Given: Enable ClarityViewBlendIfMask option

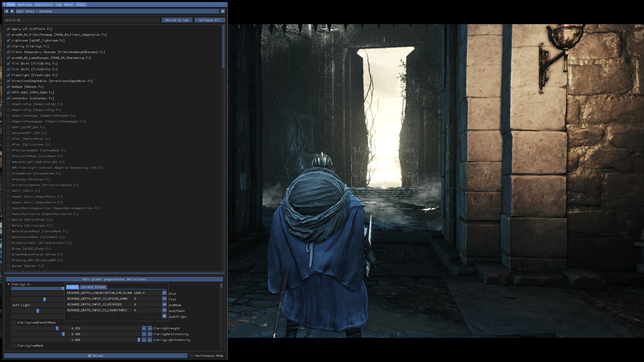Looking at the screenshot, I should (14, 323).
